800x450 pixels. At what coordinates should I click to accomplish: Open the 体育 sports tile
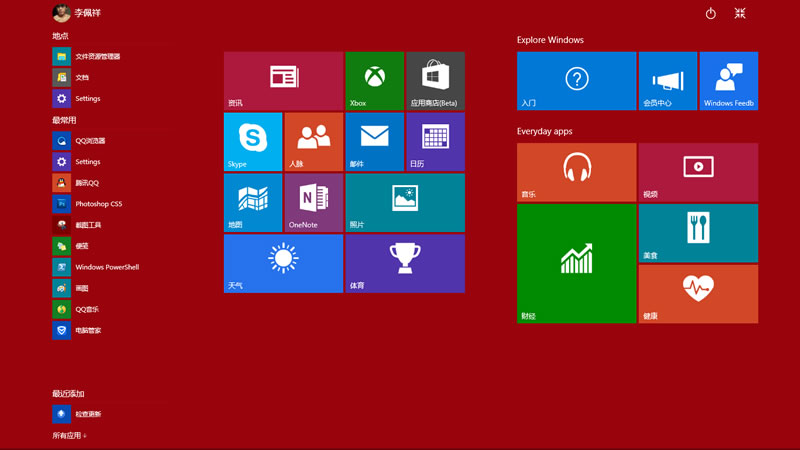405,263
